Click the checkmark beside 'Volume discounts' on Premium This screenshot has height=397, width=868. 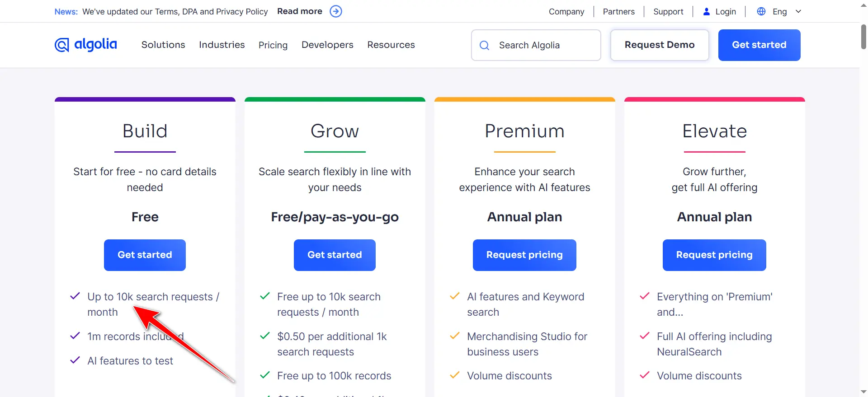click(454, 375)
